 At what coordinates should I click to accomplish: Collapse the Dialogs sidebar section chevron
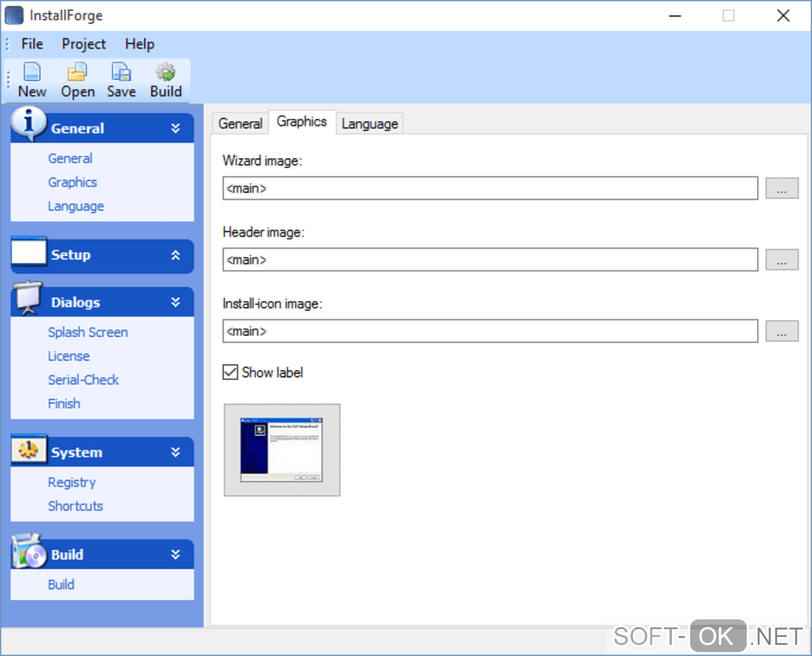176,303
